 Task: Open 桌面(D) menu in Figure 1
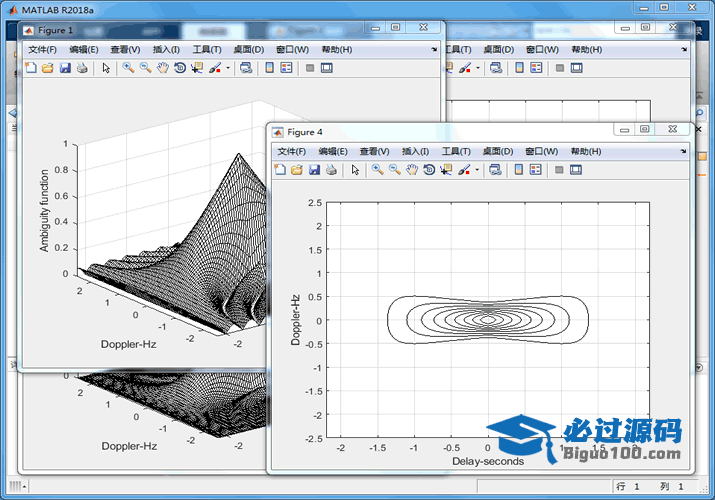(x=249, y=49)
